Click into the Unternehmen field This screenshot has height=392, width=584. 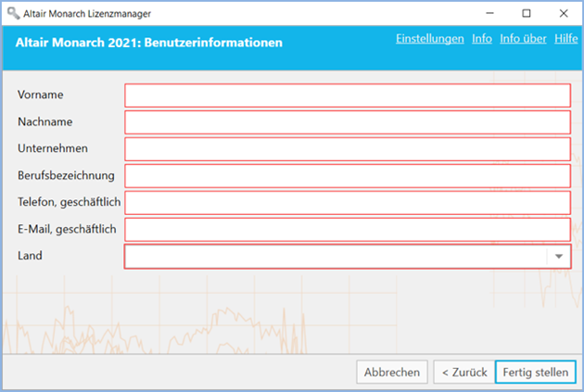point(348,149)
